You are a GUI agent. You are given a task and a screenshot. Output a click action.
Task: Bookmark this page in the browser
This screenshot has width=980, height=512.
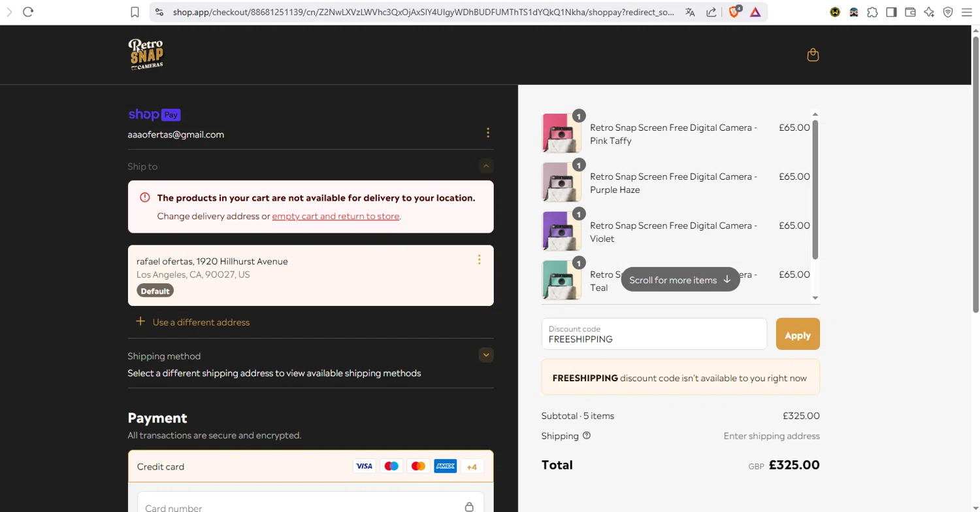[x=135, y=12]
